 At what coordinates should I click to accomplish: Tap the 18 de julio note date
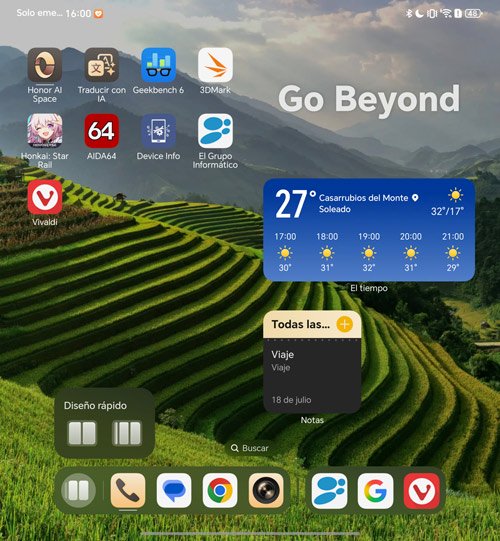pos(292,400)
